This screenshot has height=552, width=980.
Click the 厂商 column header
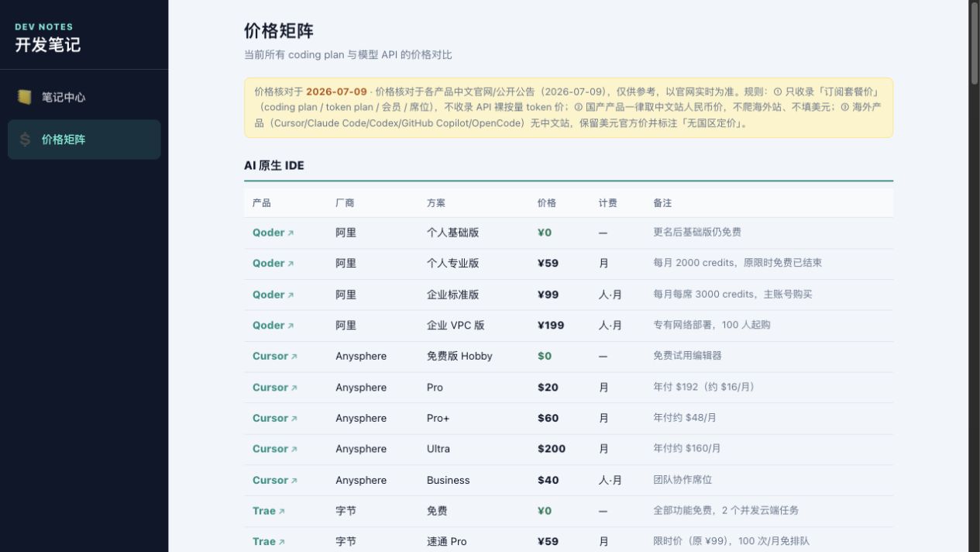[x=345, y=203]
